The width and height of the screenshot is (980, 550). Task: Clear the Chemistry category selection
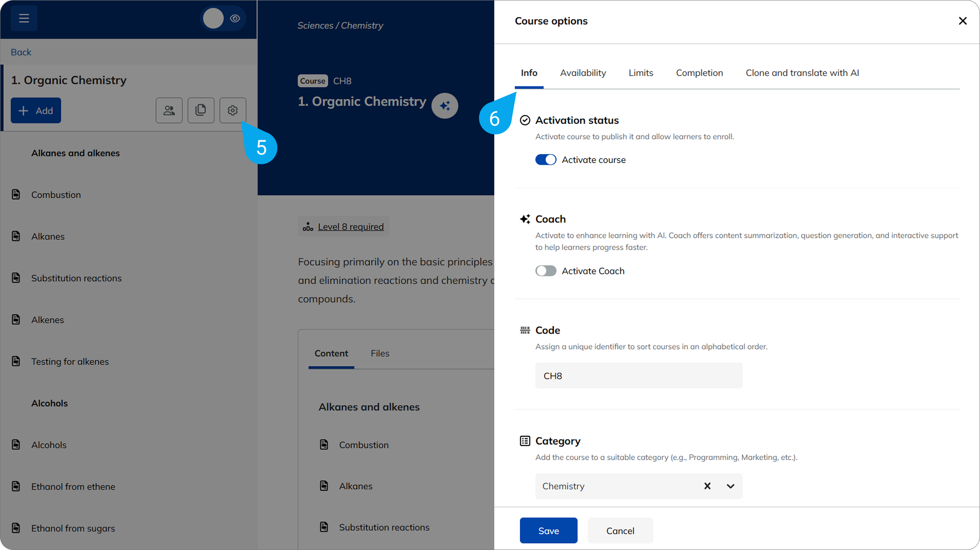tap(707, 486)
